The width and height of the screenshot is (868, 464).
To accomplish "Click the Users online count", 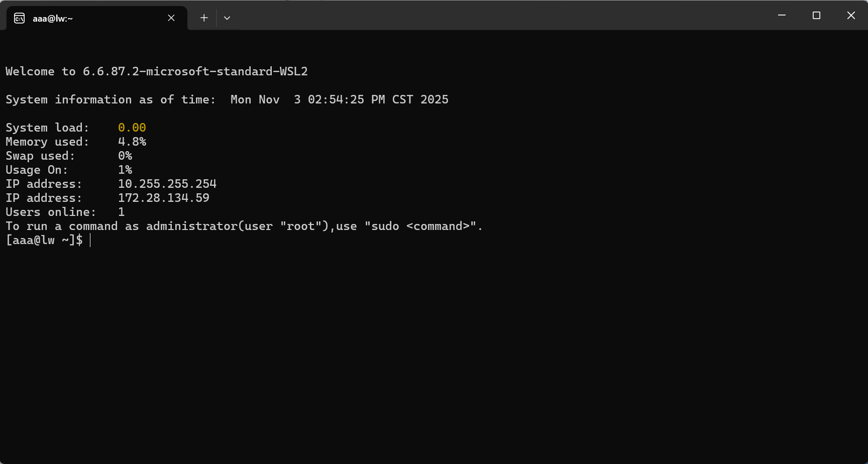I will (x=122, y=212).
